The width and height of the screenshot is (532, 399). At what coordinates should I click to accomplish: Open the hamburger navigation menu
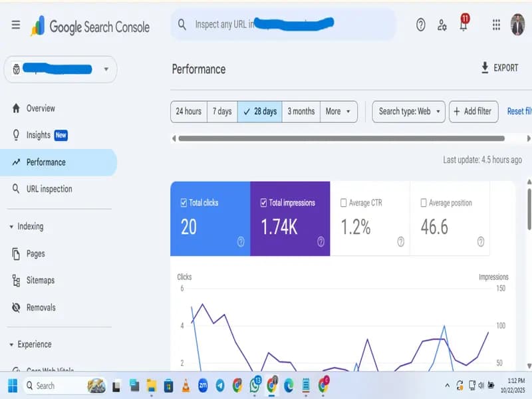click(15, 25)
